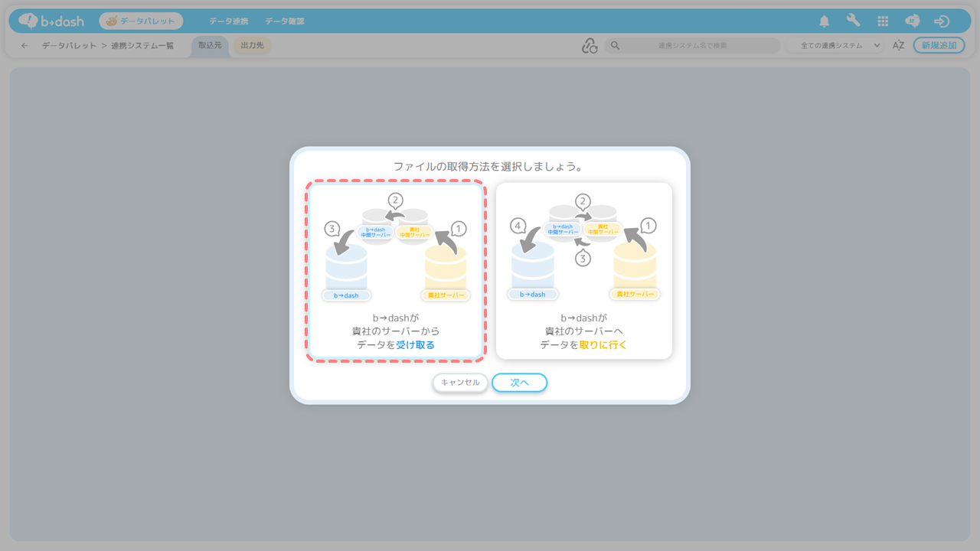Select the データを取りに行く option card
Image resolution: width=980 pixels, height=551 pixels.
583,271
